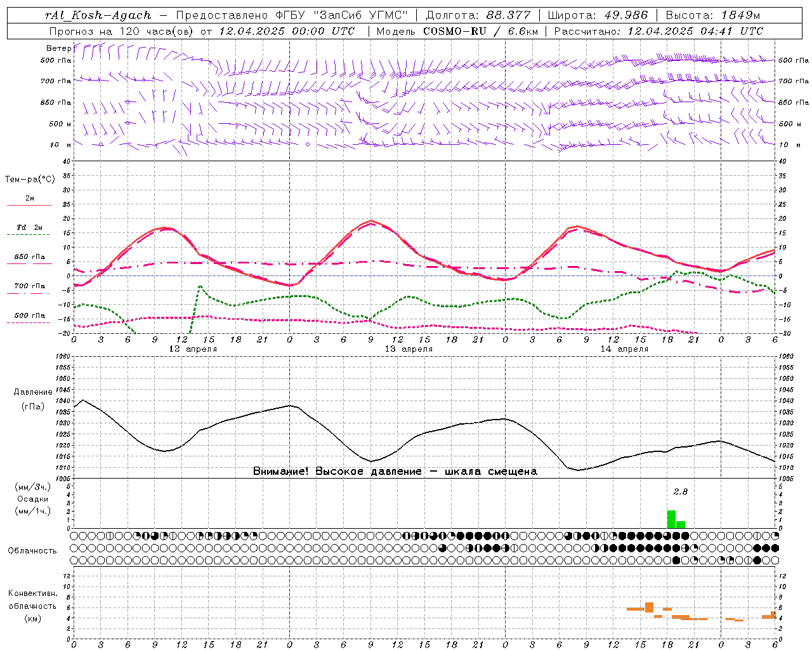812x650 pixels.
Task: Select the longitude value 88.377
Action: tap(508, 15)
